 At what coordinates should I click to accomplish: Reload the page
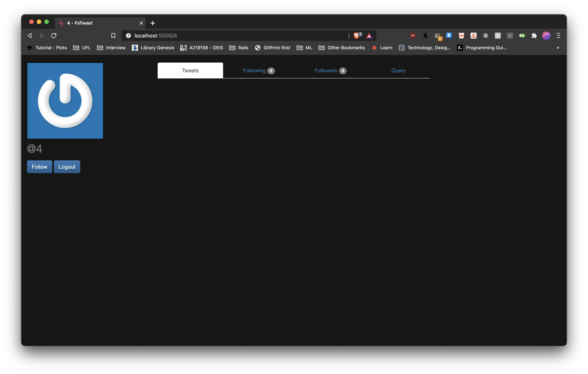point(54,36)
